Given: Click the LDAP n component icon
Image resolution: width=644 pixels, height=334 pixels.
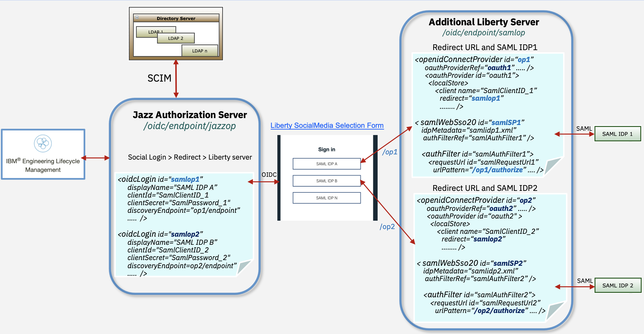Looking at the screenshot, I should (199, 50).
